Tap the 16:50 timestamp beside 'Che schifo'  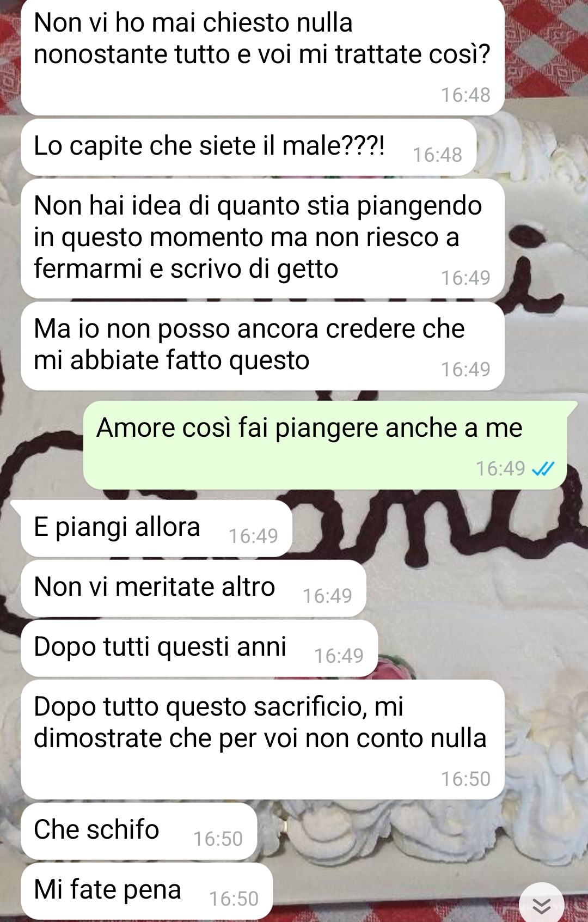[x=218, y=839]
